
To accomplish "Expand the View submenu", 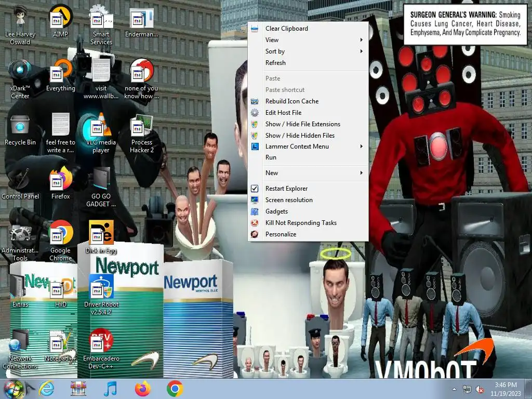I will tap(308, 40).
